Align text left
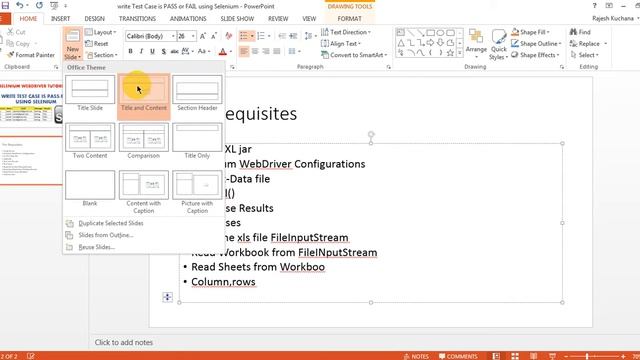 (244, 51)
